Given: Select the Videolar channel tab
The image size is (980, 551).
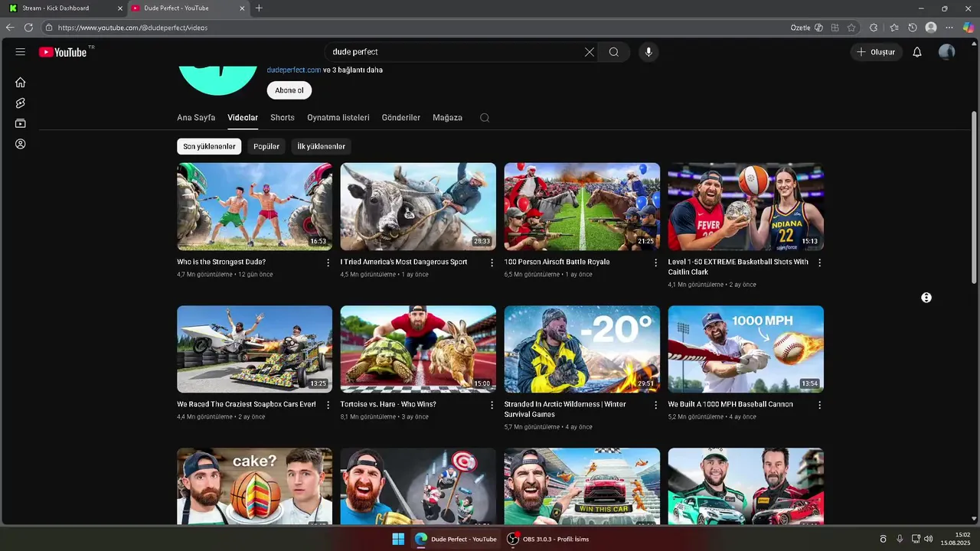Looking at the screenshot, I should (243, 118).
